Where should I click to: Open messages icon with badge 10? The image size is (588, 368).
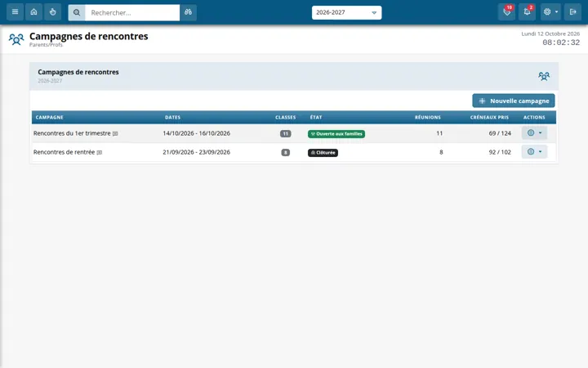(x=506, y=12)
